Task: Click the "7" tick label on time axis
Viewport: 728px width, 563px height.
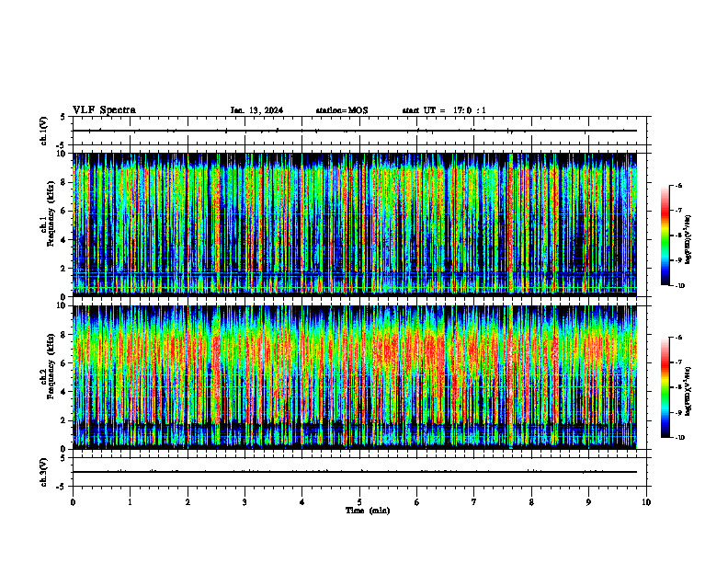Action: click(474, 502)
